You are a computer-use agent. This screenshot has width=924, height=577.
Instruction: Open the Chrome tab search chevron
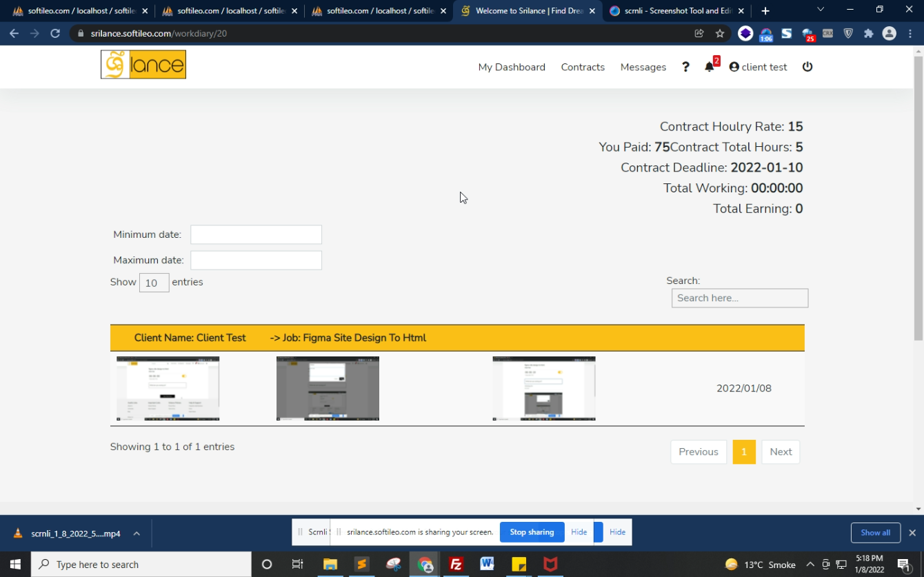pyautogui.click(x=821, y=10)
